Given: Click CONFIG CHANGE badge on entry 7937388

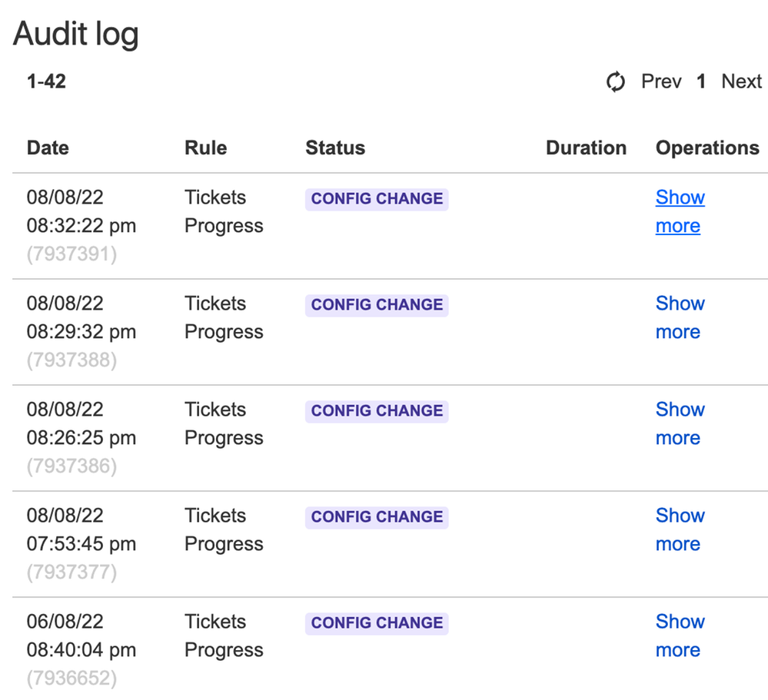Looking at the screenshot, I should [x=377, y=304].
